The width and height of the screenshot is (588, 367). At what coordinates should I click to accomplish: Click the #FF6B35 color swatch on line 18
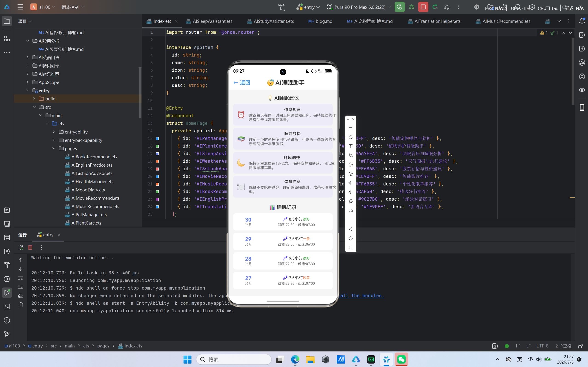[157, 161]
